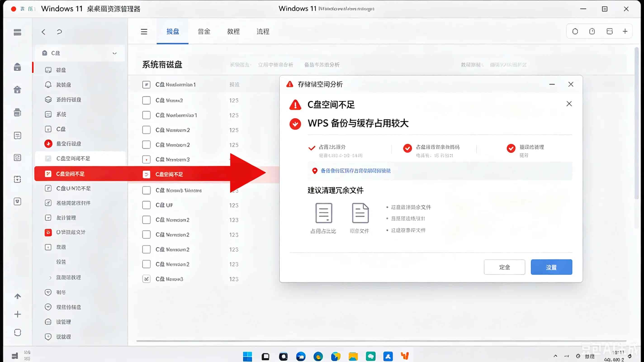Click red download icon beside WPS heading
The height and width of the screenshot is (362, 644).
[295, 124]
